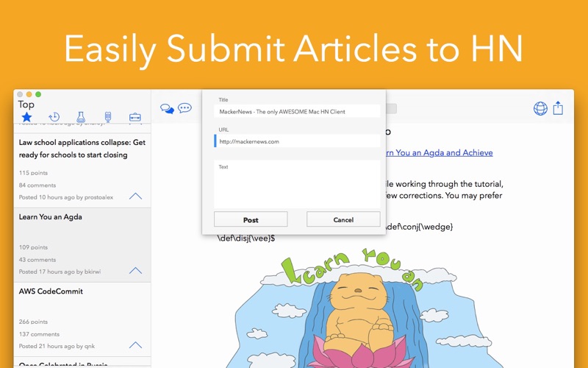Show the comments double speech bubble icon
This screenshot has width=588, height=368.
pos(168,109)
